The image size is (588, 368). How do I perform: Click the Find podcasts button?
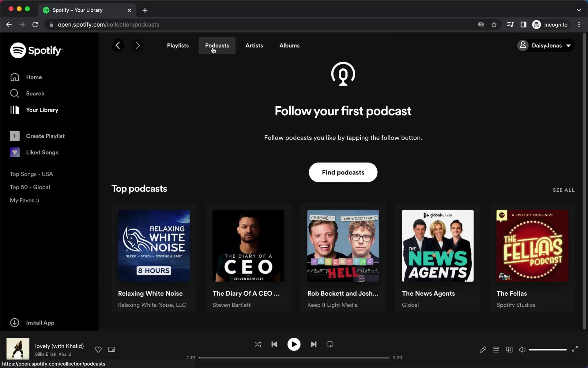(x=343, y=172)
